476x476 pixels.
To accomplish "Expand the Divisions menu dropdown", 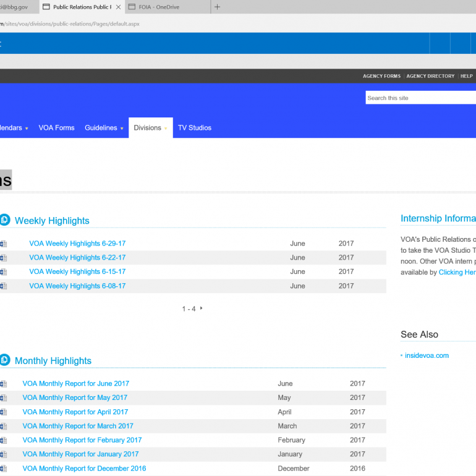I will (166, 129).
